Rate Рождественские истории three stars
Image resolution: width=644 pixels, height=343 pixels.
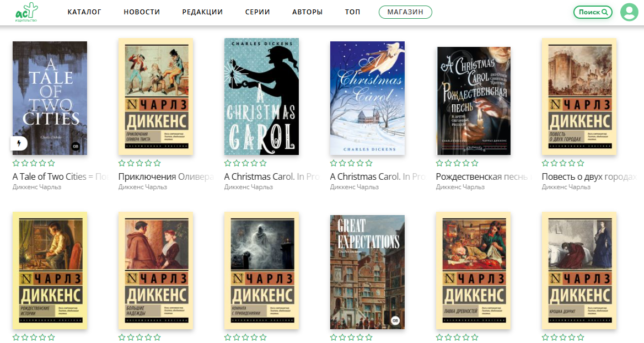point(34,337)
